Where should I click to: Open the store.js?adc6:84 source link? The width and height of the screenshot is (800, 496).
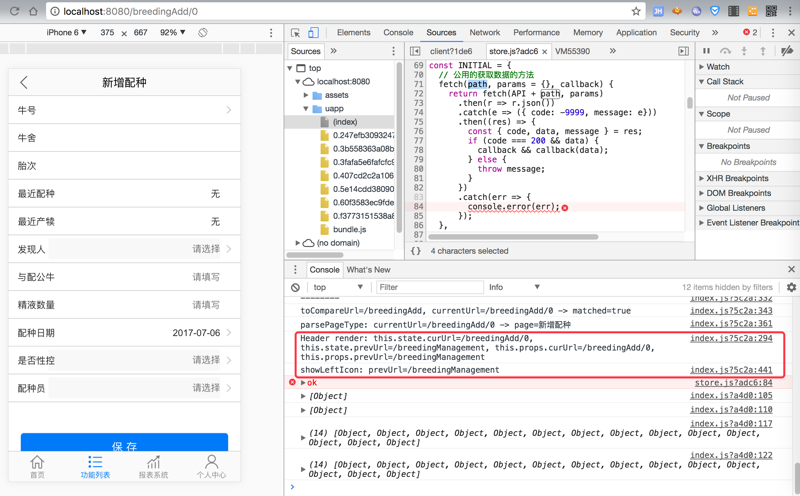733,383
